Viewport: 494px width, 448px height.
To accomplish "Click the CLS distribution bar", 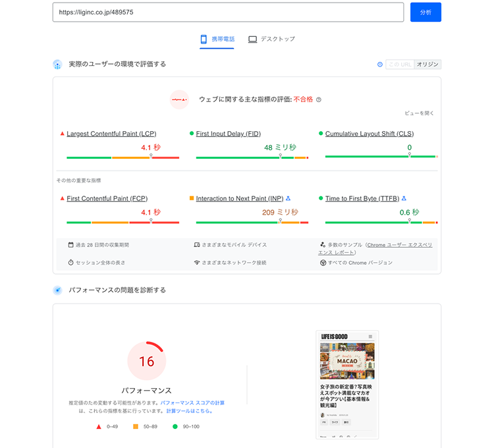I will (x=381, y=156).
